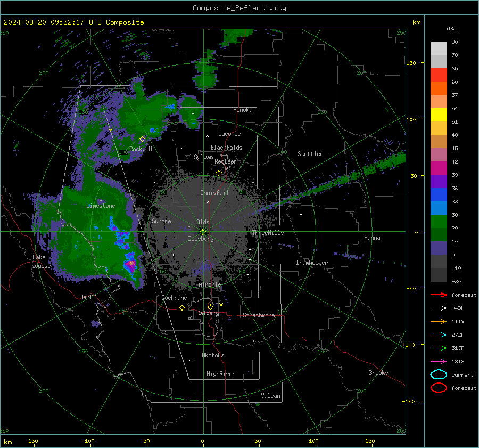Click the '2024/08/20 09:32:17 UTC Composite' timestamp
Screen dimensions: 479x448
pyautogui.click(x=73, y=22)
